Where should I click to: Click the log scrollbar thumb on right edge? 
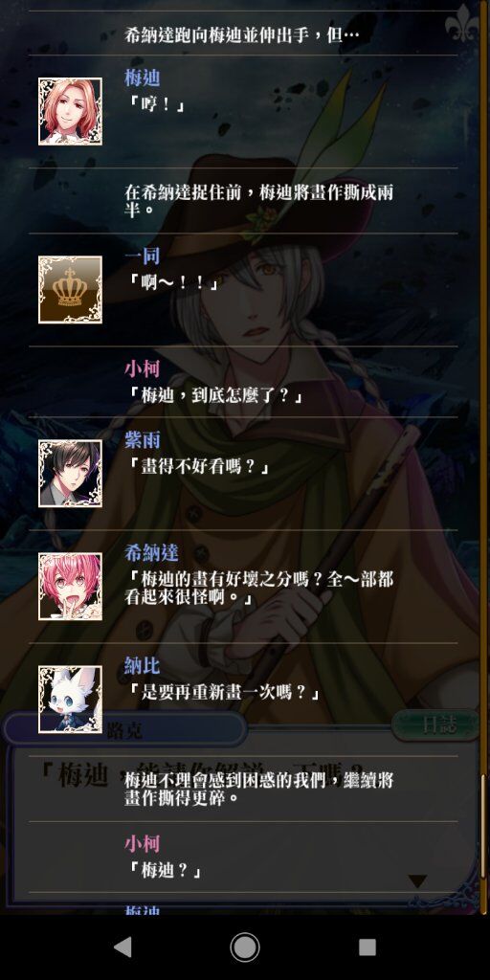point(482,826)
